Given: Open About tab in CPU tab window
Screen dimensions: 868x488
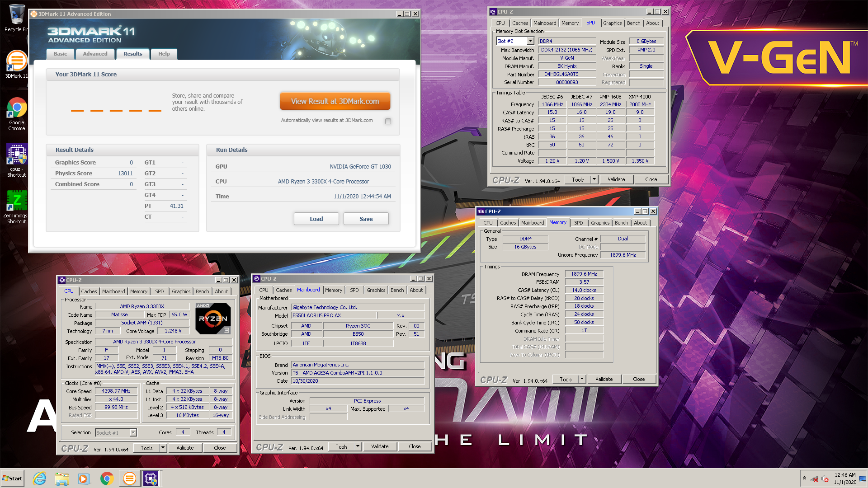Looking at the screenshot, I should tap(221, 291).
